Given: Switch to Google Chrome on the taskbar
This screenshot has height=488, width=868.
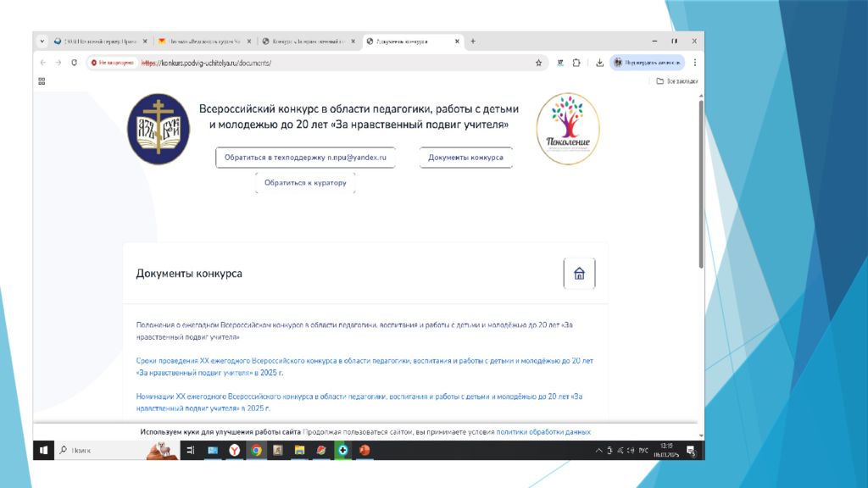Looking at the screenshot, I should 256,451.
